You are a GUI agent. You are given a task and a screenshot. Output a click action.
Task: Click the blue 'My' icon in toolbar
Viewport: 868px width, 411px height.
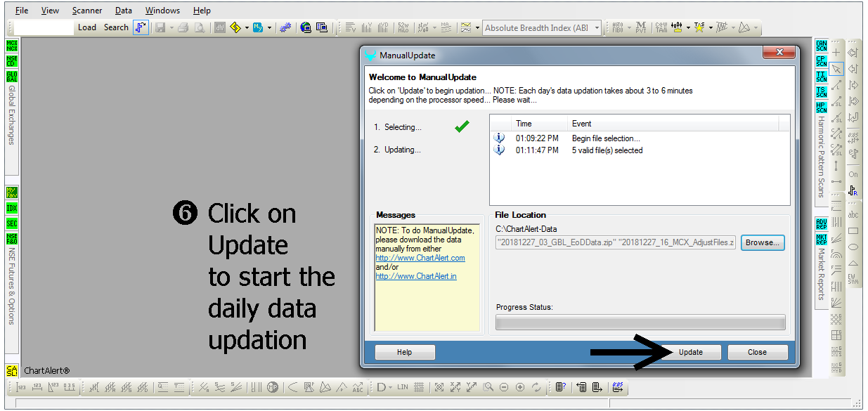[258, 27]
